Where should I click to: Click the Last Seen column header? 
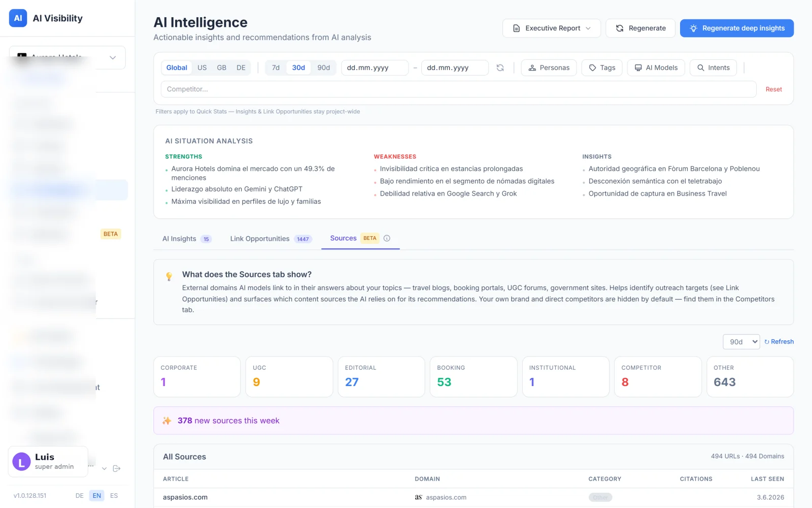767,479
